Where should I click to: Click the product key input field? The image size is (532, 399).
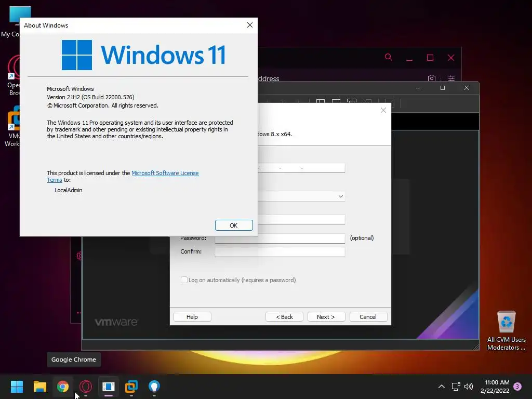pyautogui.click(x=301, y=168)
